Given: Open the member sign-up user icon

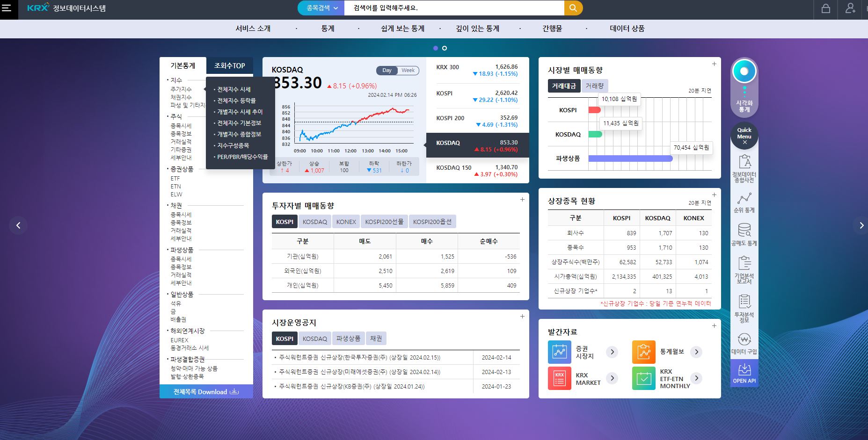Looking at the screenshot, I should [850, 8].
